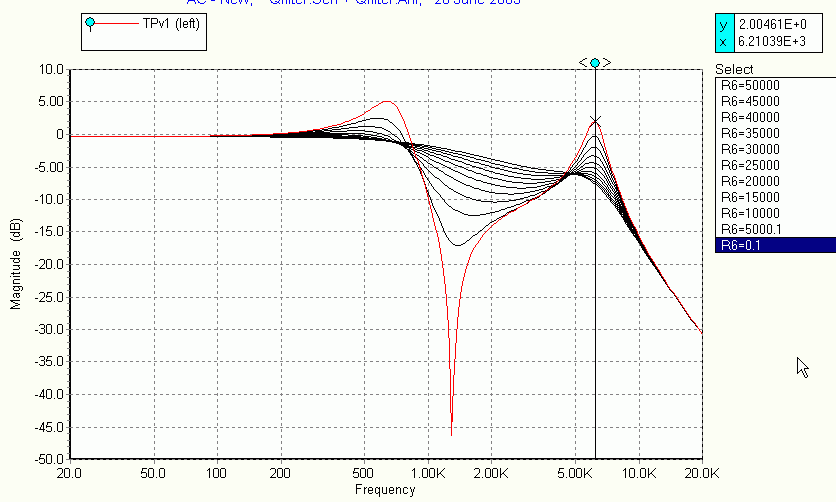This screenshot has width=836, height=502.
Task: Select the R6=15000 curve entry
Action: point(776,197)
